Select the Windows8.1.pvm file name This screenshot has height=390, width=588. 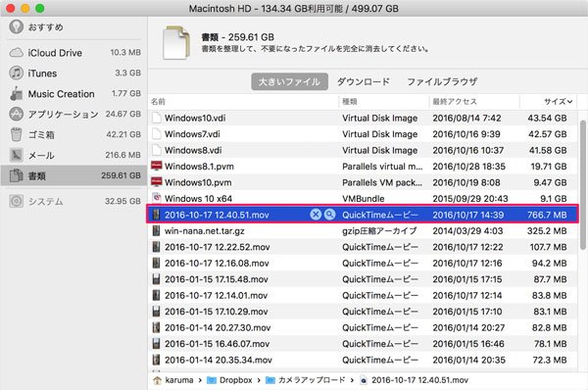click(199, 167)
